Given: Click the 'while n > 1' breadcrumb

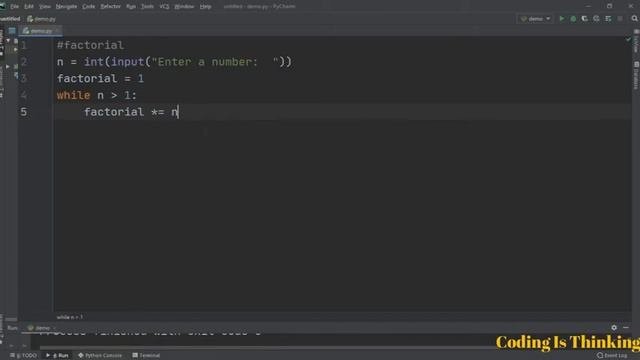Looking at the screenshot, I should 70,317.
